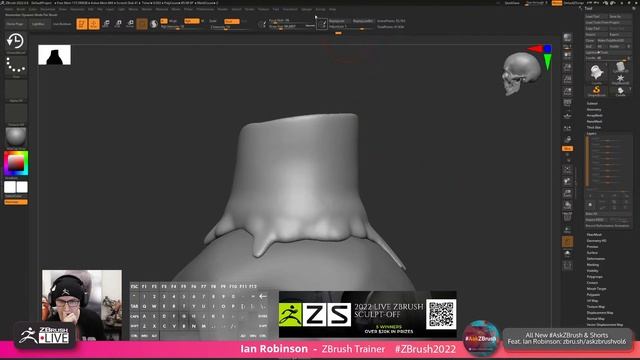Select the HistoryRecall brush clock icon

tap(16, 42)
